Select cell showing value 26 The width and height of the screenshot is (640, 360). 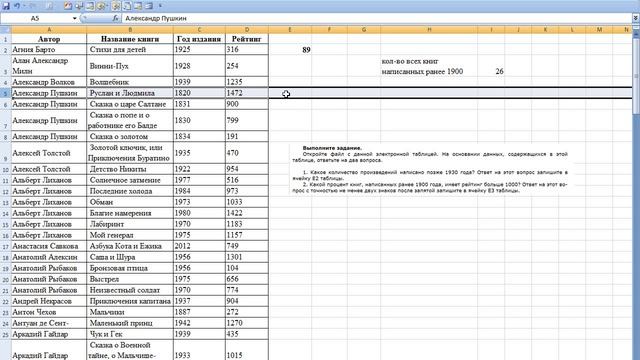click(491, 66)
